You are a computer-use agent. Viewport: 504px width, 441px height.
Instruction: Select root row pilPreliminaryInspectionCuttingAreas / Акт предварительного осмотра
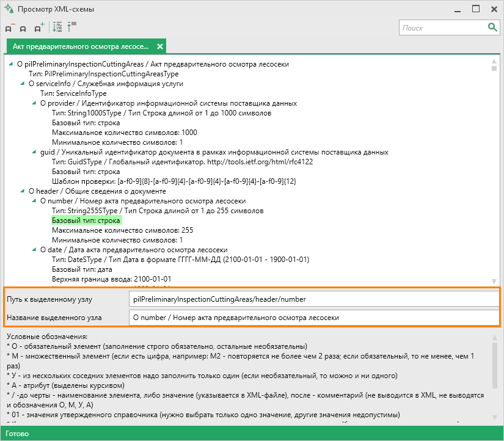click(x=153, y=64)
